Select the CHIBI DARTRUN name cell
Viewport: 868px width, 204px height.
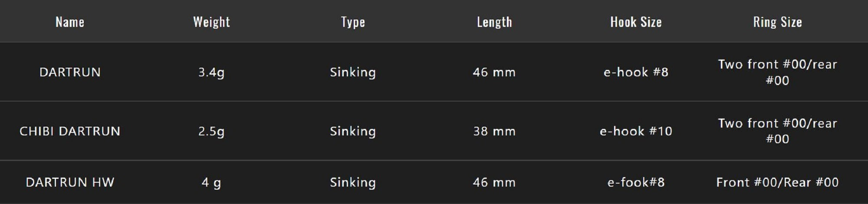(x=70, y=131)
